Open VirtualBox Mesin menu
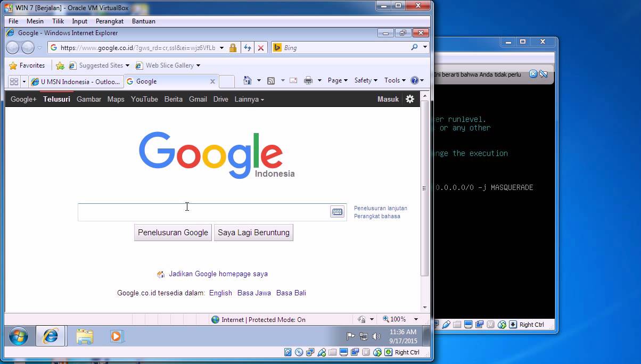 35,21
